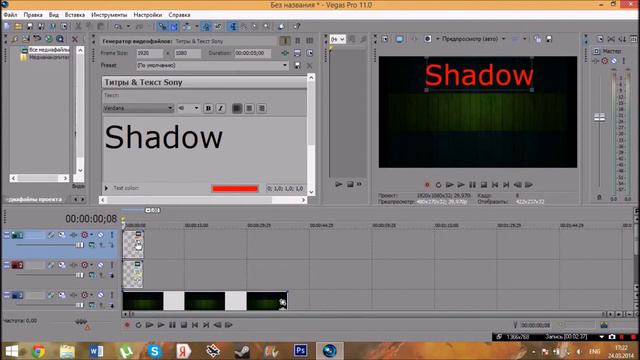The height and width of the screenshot is (360, 640).
Task: Remove selected media with the X icon in media panel
Action: (75, 39)
